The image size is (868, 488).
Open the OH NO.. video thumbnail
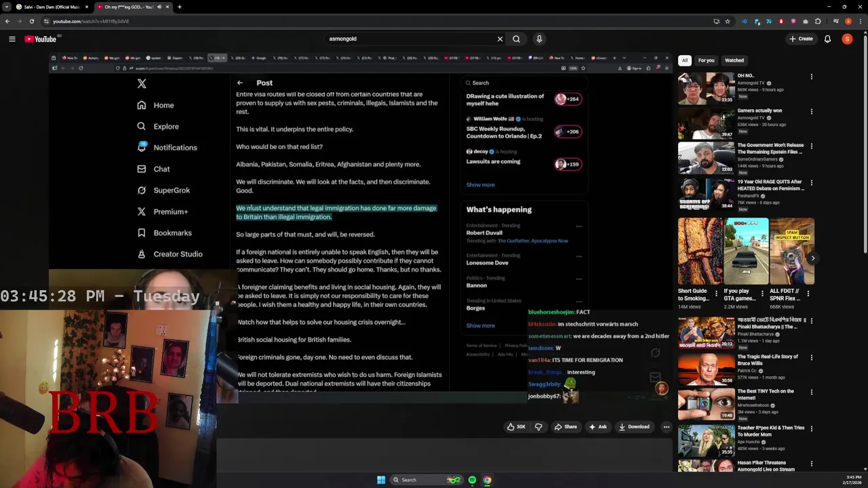coord(706,88)
